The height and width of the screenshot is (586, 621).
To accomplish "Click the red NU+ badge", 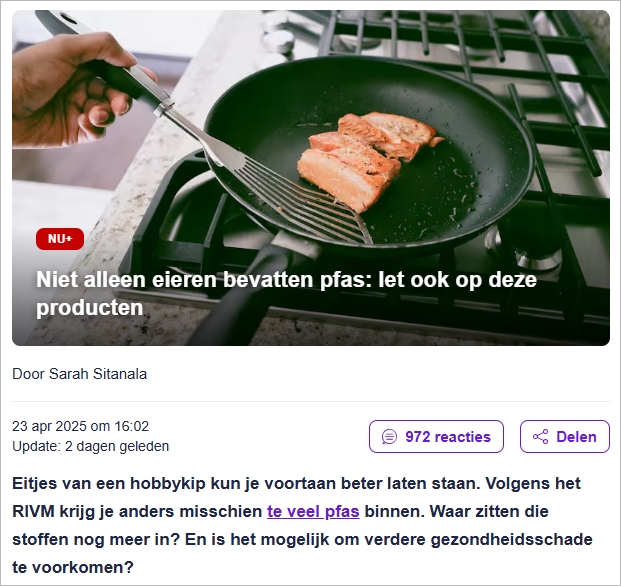I will pos(60,239).
